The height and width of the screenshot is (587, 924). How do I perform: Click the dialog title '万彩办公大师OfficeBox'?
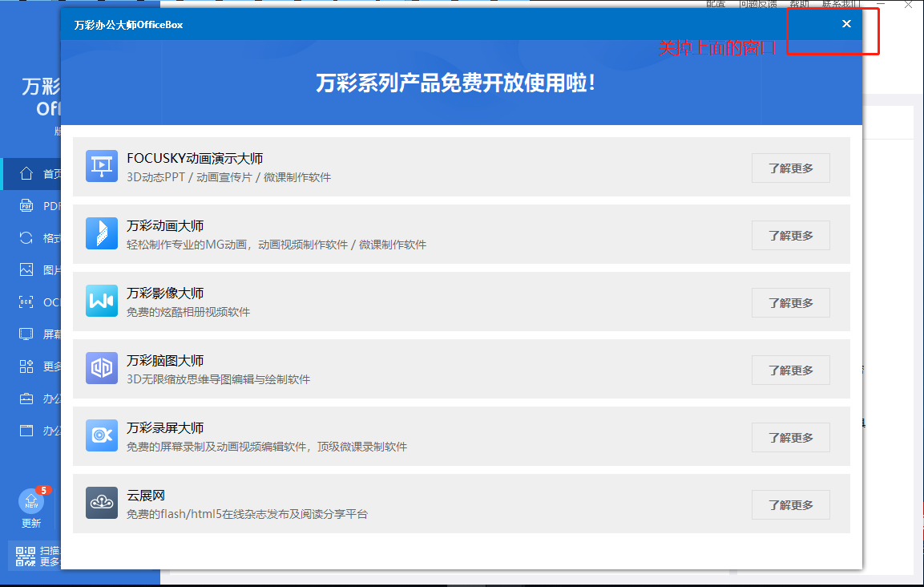pos(128,25)
